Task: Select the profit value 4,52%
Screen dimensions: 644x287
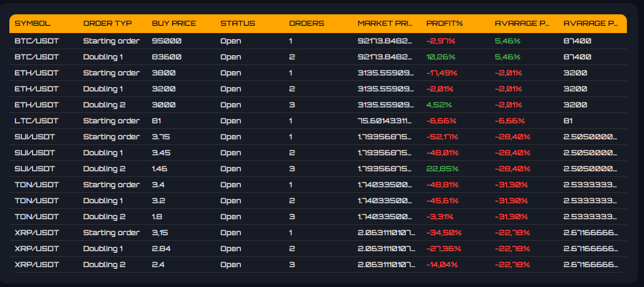Action: pos(439,105)
